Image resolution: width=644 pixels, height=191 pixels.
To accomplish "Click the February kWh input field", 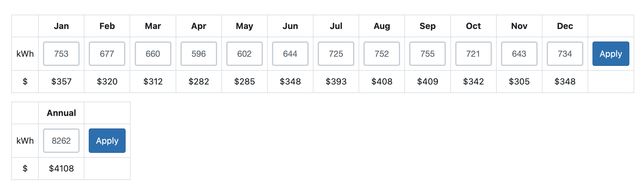I will [x=107, y=54].
